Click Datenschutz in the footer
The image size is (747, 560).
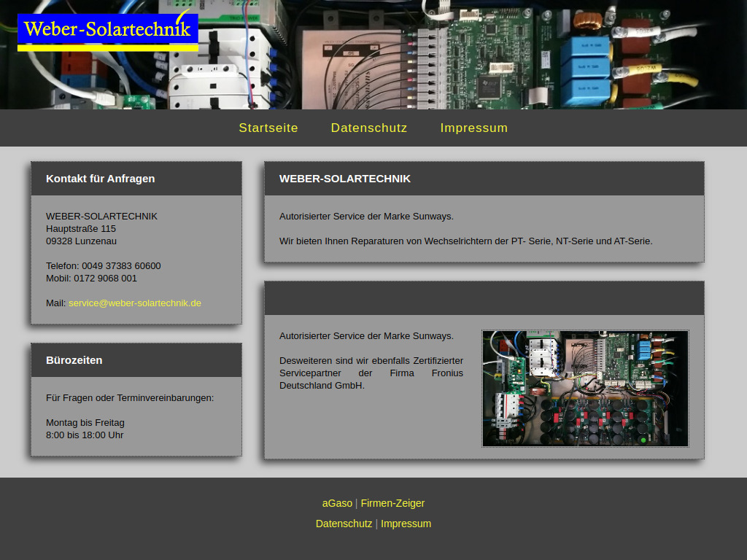coord(344,524)
